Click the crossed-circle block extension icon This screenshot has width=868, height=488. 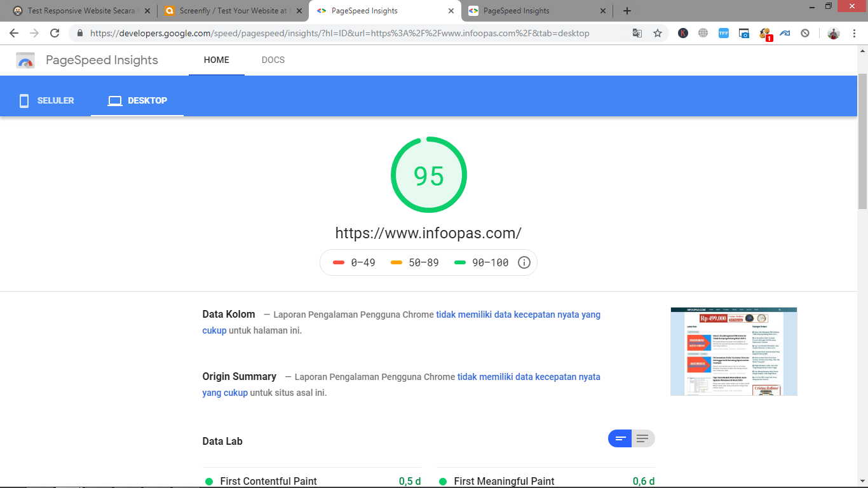(805, 33)
